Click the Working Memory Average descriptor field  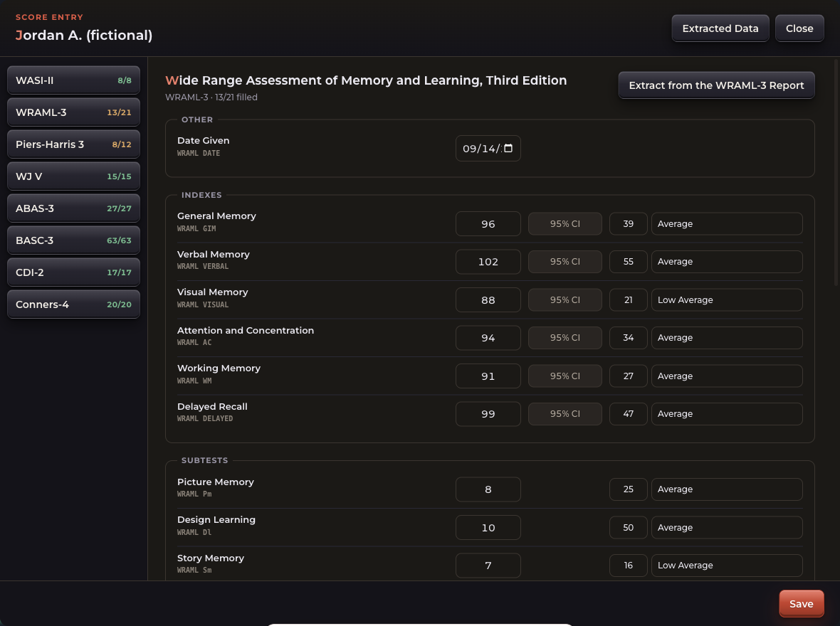pos(726,376)
